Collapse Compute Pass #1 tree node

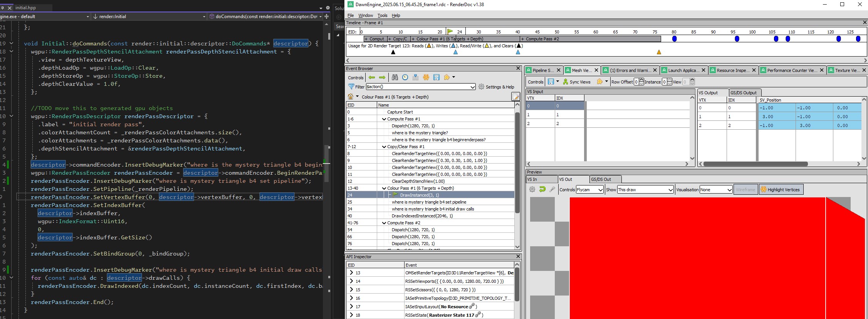[384, 119]
